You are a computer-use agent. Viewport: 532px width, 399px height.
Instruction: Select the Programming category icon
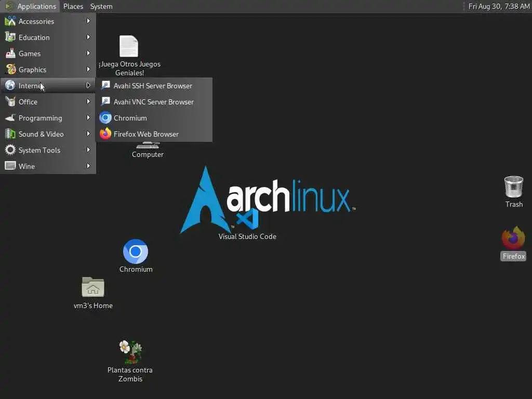pos(10,118)
